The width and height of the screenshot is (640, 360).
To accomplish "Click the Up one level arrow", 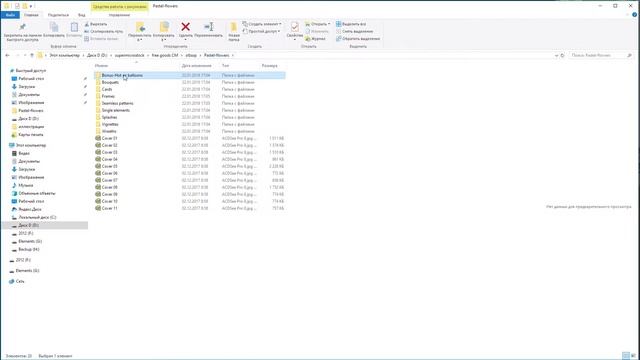I will (32, 55).
